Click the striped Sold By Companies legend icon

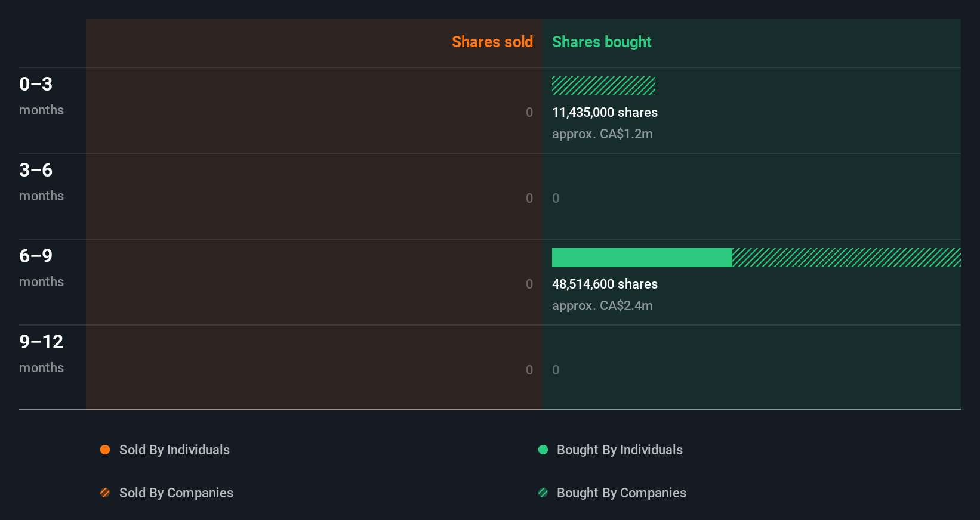click(x=105, y=493)
